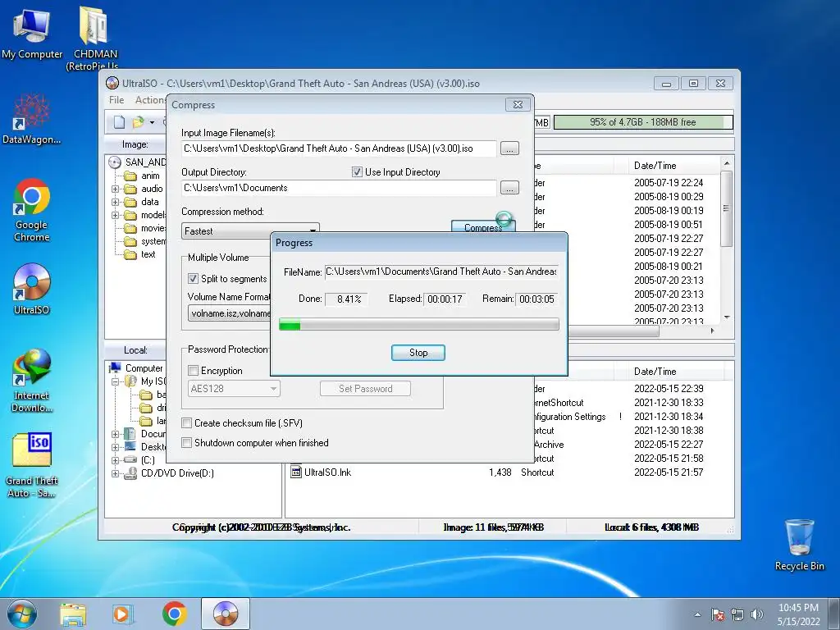Click the 95% of 4.7GB capacity bar
This screenshot has height=630, width=840.
643,122
